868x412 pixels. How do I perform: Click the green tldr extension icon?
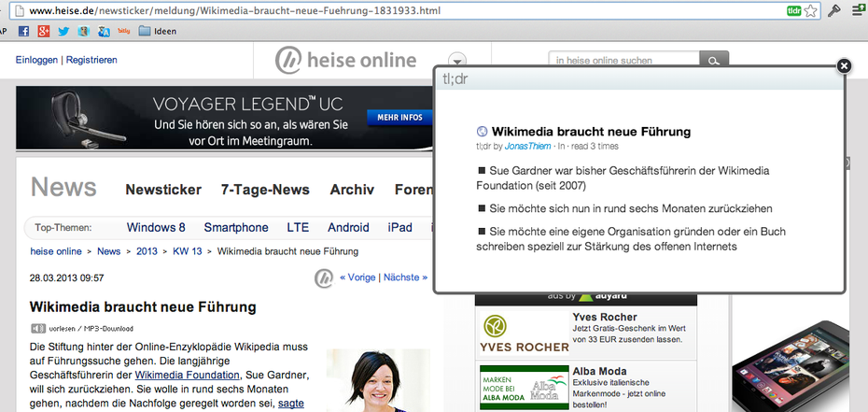(x=794, y=10)
